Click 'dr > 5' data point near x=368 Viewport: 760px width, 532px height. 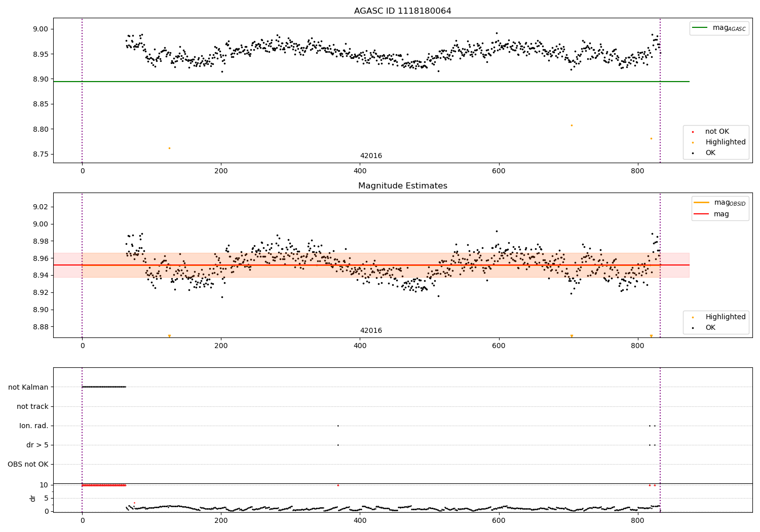(338, 445)
